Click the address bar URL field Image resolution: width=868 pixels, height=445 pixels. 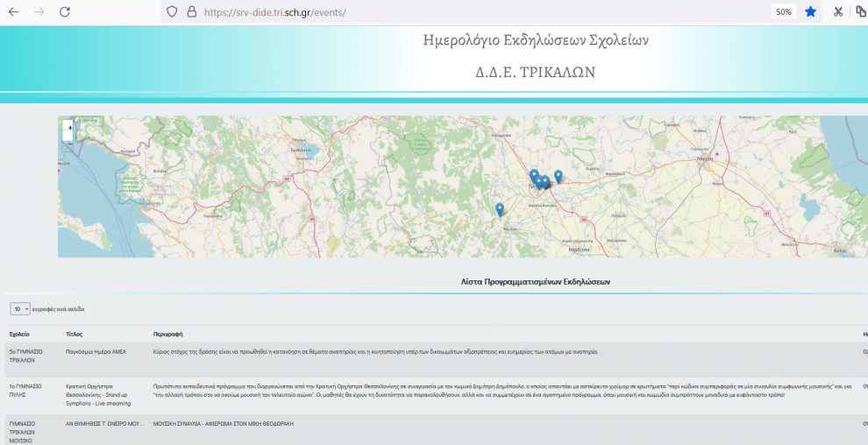(438, 12)
